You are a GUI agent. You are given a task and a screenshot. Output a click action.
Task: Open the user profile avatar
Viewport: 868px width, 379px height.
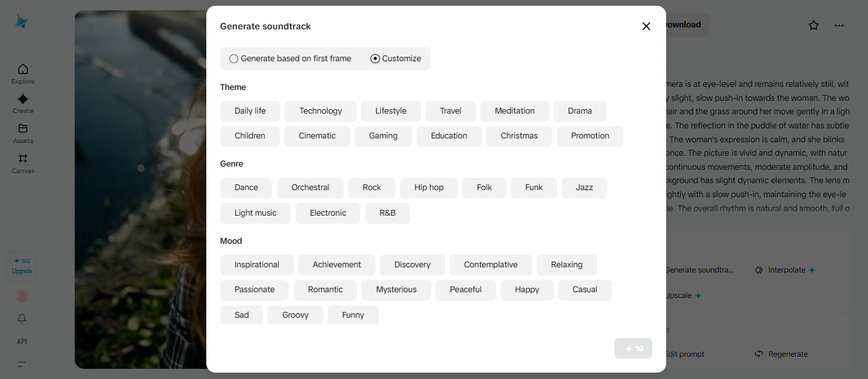(22, 296)
